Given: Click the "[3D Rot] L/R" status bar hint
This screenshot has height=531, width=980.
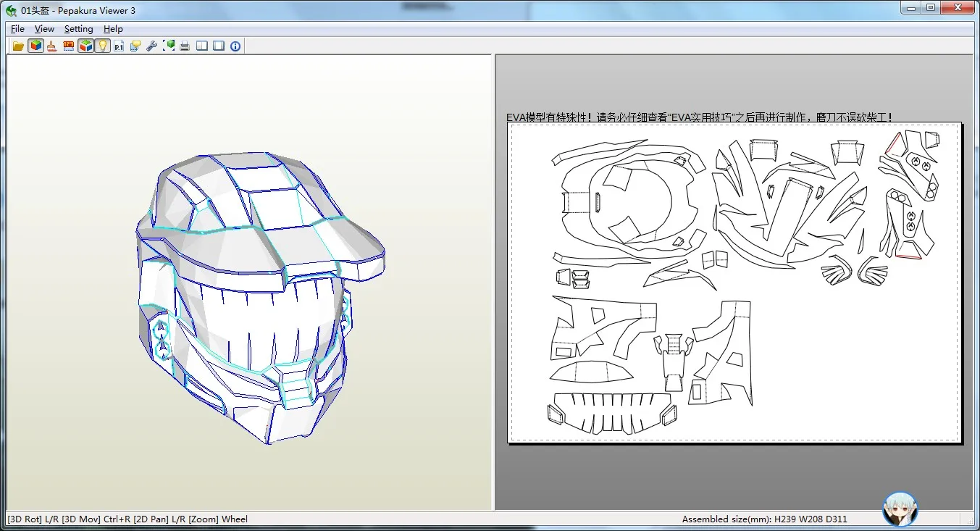Looking at the screenshot, I should pyautogui.click(x=33, y=519).
